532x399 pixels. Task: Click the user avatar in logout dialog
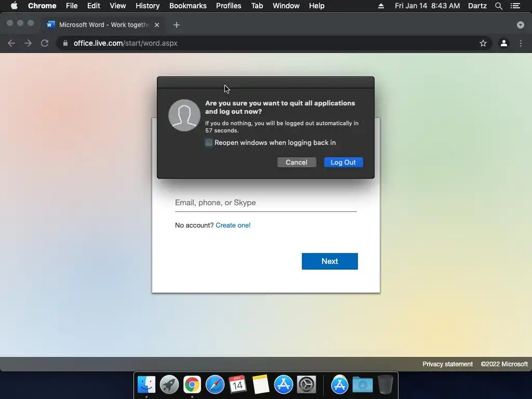coord(184,115)
